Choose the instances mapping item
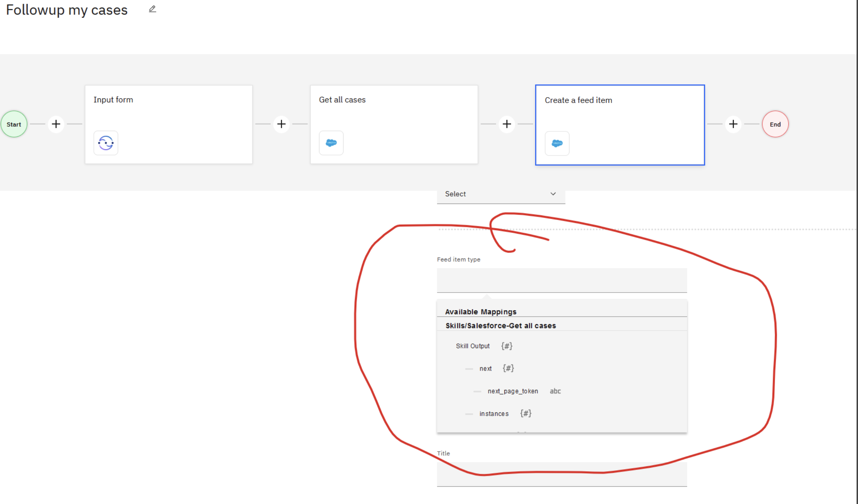The height and width of the screenshot is (504, 858). coord(494,414)
